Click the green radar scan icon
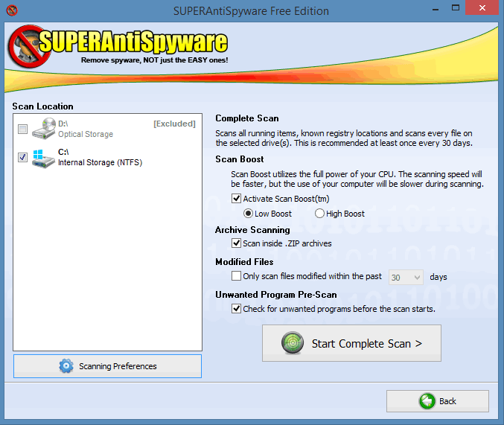The image size is (504, 425). click(x=293, y=343)
